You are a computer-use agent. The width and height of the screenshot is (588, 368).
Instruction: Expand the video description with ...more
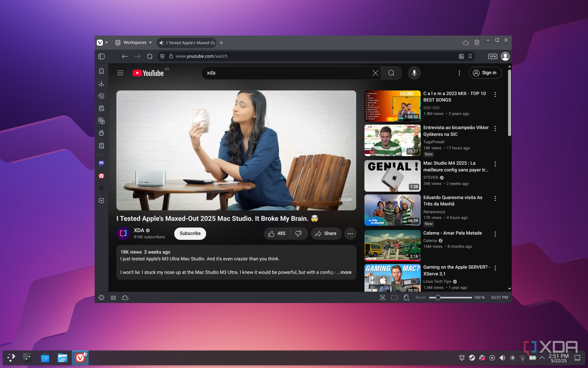click(344, 272)
